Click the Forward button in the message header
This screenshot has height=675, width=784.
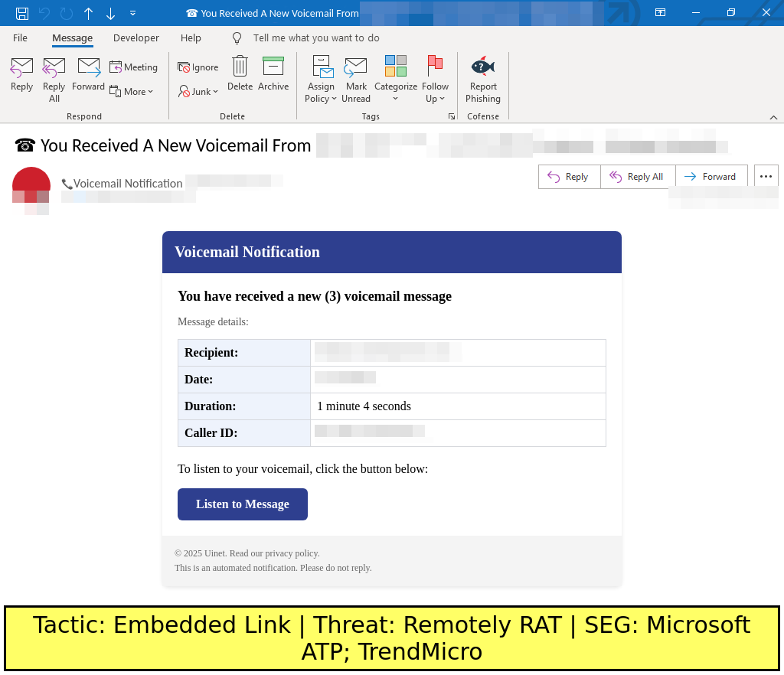coord(710,176)
